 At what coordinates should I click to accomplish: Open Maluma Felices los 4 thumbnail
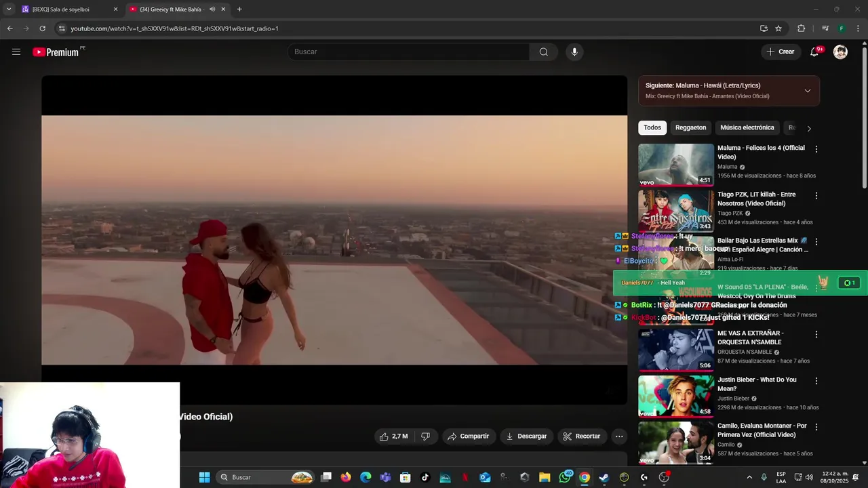[x=676, y=165]
